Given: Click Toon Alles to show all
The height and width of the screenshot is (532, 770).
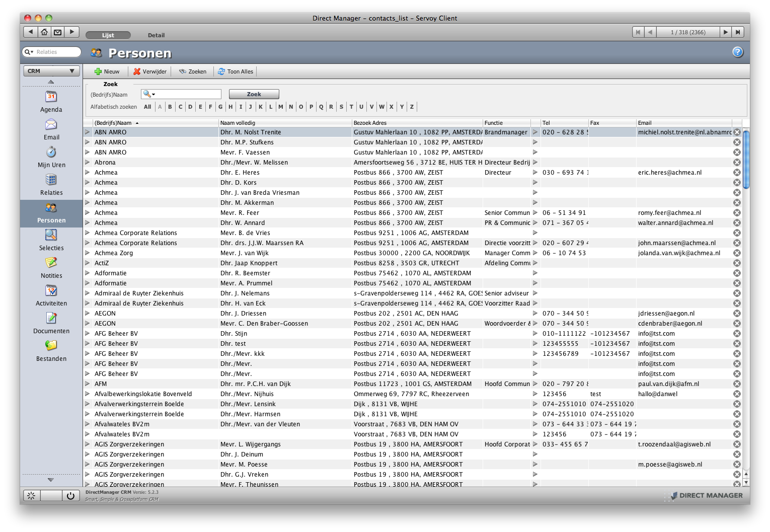Looking at the screenshot, I should point(236,71).
